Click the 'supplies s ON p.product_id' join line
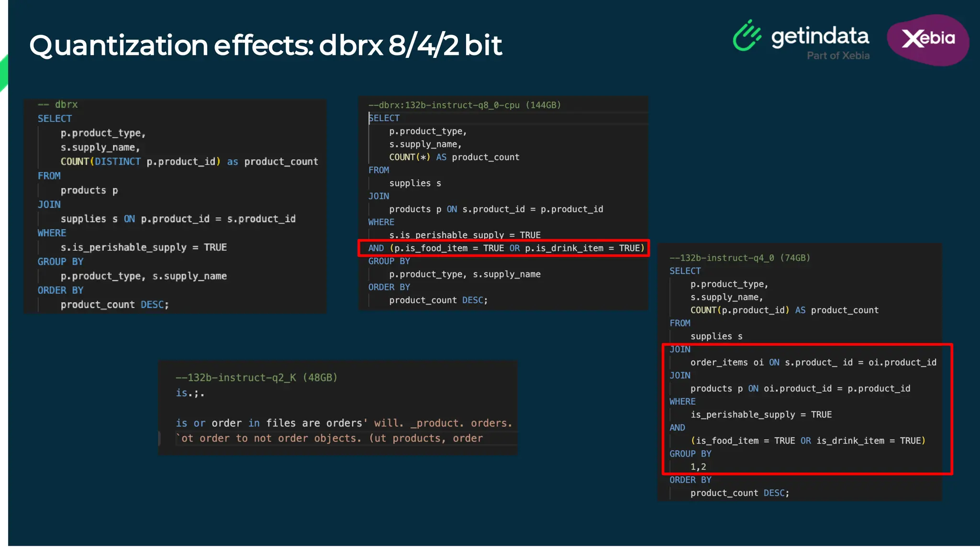 pyautogui.click(x=178, y=219)
